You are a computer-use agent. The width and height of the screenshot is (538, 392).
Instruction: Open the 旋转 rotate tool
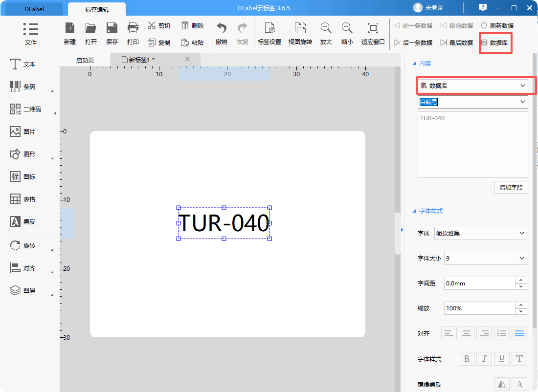point(22,245)
